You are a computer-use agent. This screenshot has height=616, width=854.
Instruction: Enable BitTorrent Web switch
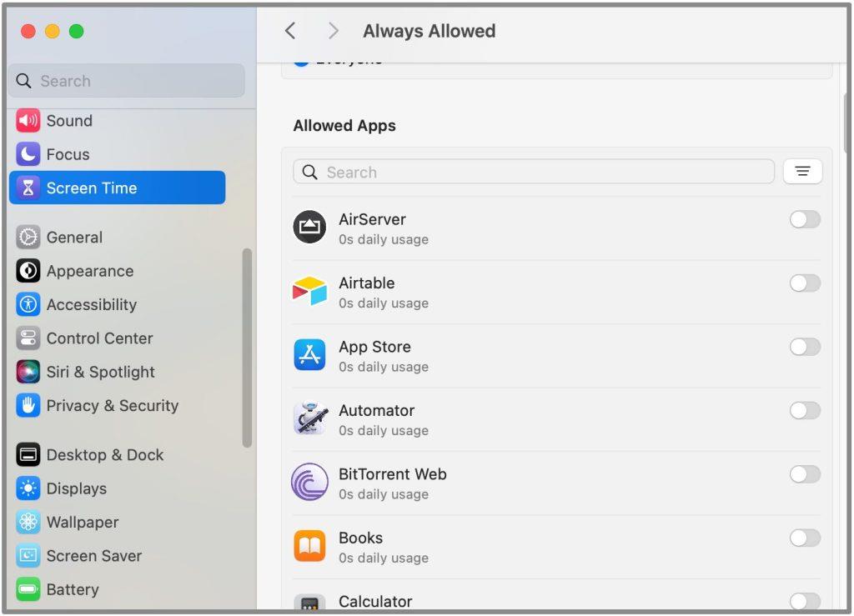[x=805, y=474]
